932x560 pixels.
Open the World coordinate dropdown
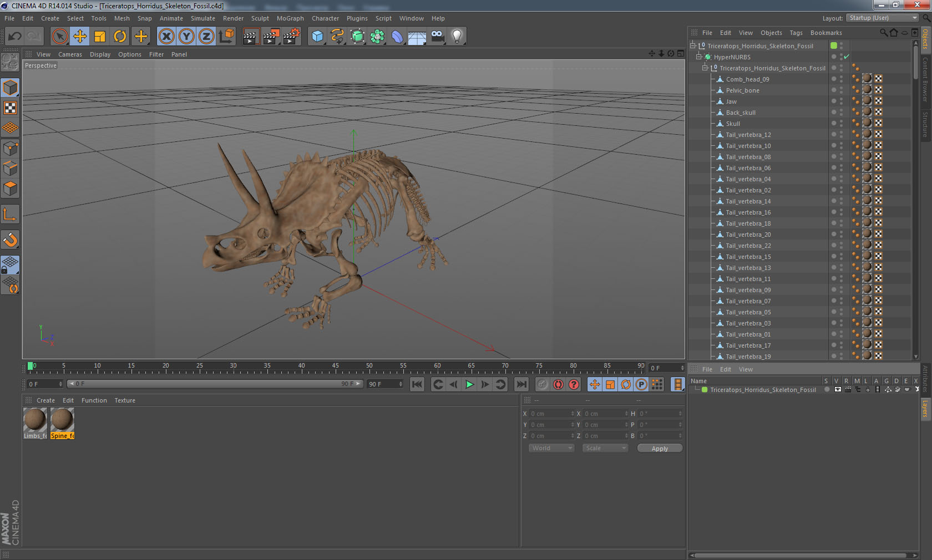tap(551, 448)
